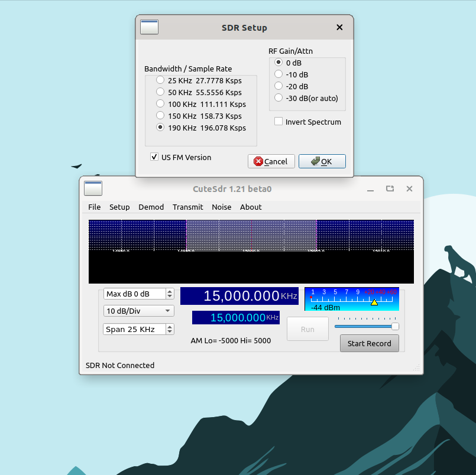Image resolution: width=476 pixels, height=475 pixels.
Task: Select 100 KHz 111.111 Ksps bandwidth
Action: 160,104
